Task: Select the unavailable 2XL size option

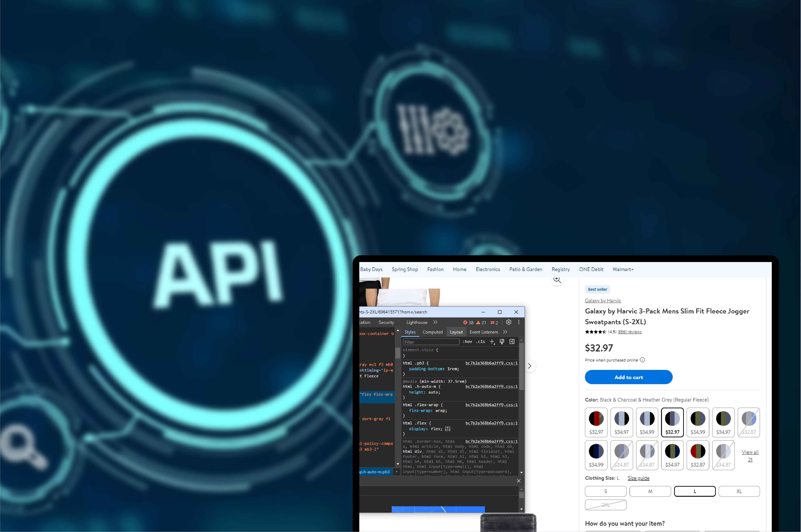Action: pos(605,505)
